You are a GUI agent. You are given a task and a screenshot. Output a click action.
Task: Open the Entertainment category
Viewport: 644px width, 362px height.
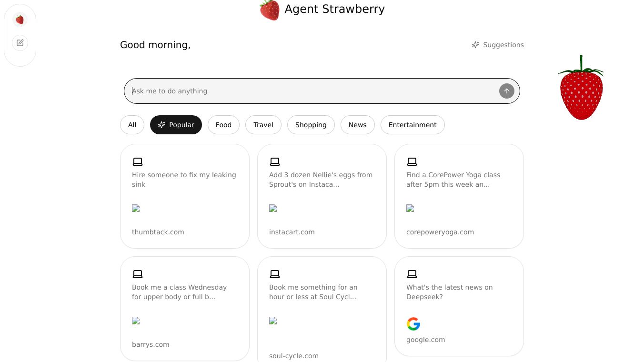click(x=413, y=125)
